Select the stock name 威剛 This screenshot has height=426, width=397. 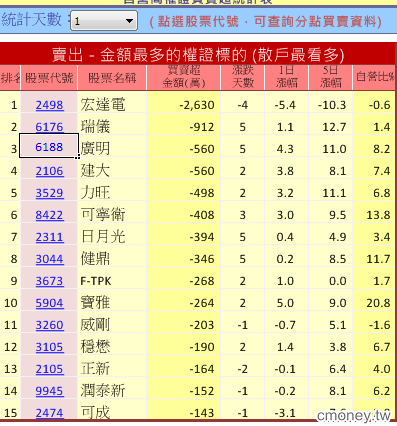[x=95, y=325]
